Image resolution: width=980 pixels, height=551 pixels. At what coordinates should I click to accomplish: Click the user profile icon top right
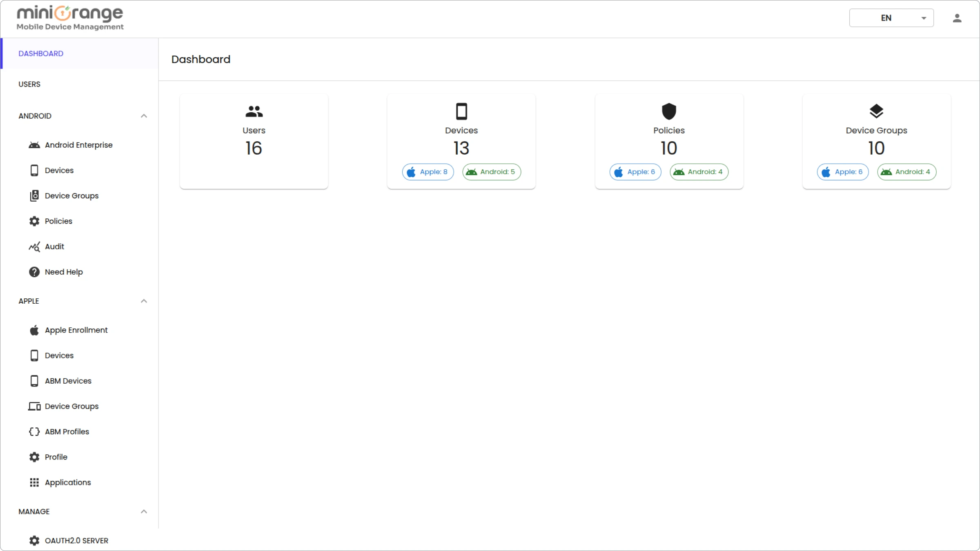click(x=958, y=18)
